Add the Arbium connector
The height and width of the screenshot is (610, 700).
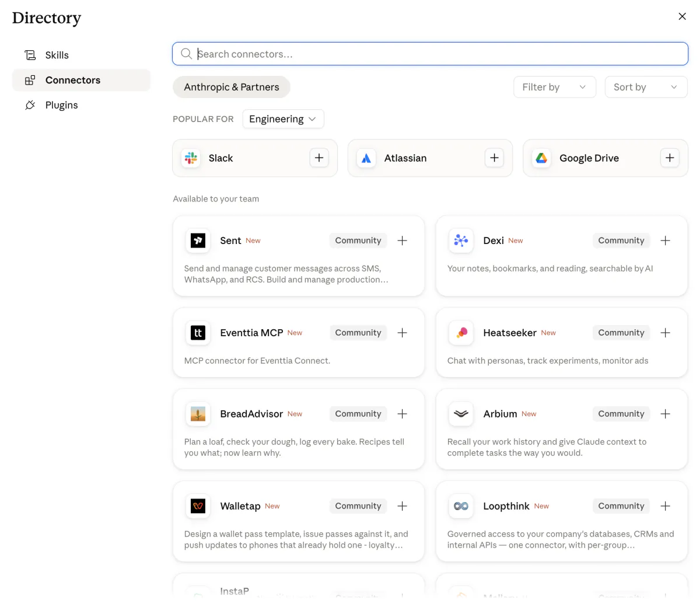pyautogui.click(x=666, y=414)
